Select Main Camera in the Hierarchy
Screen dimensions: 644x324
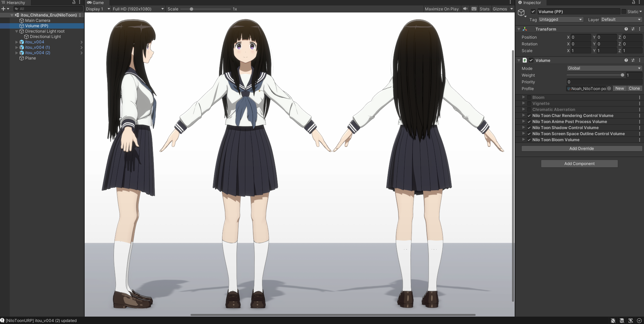click(x=37, y=21)
